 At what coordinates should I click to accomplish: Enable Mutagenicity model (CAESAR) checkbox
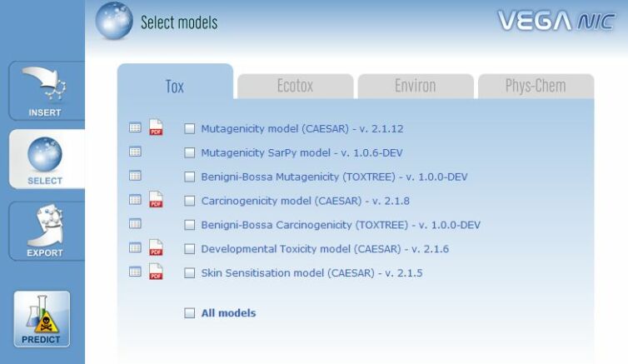(x=190, y=129)
